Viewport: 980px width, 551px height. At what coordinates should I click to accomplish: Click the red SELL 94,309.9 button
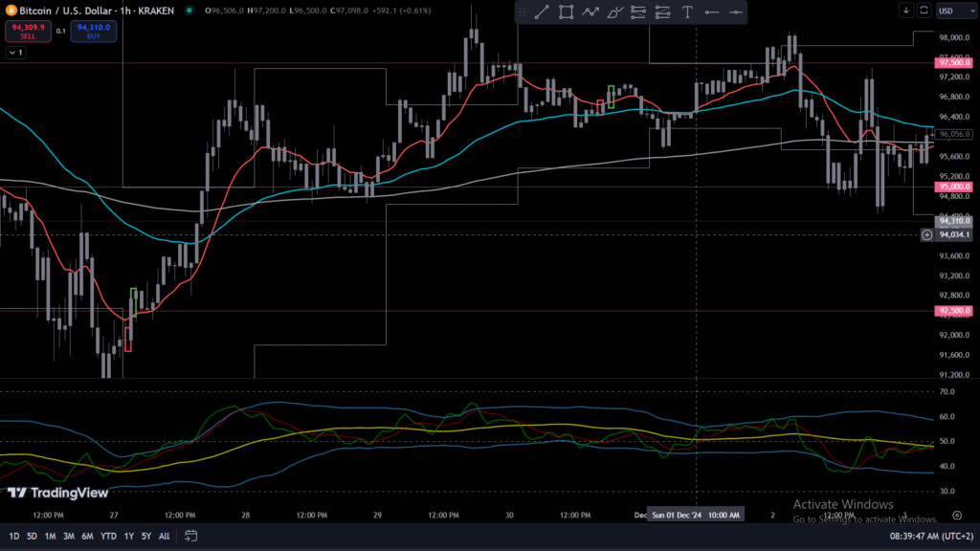pos(28,31)
